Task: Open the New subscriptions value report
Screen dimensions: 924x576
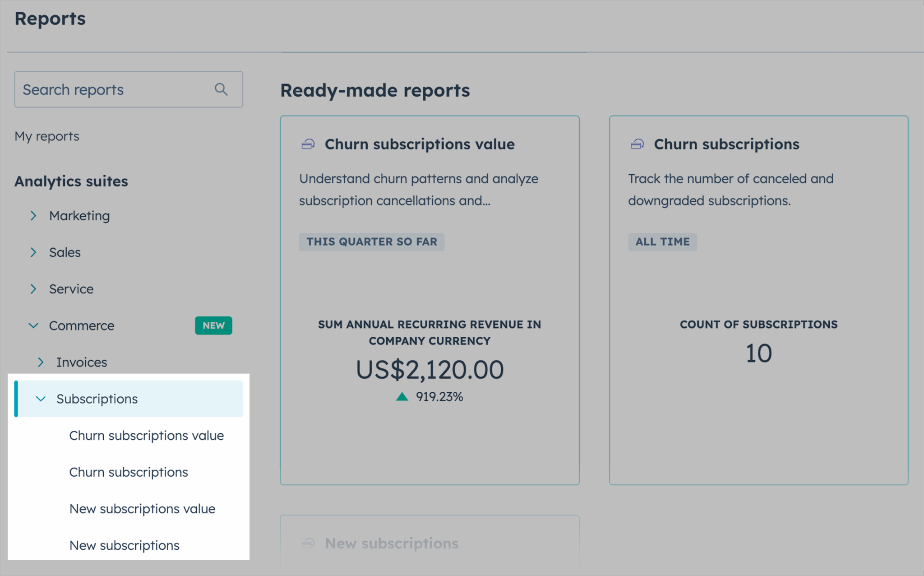Action: (142, 508)
